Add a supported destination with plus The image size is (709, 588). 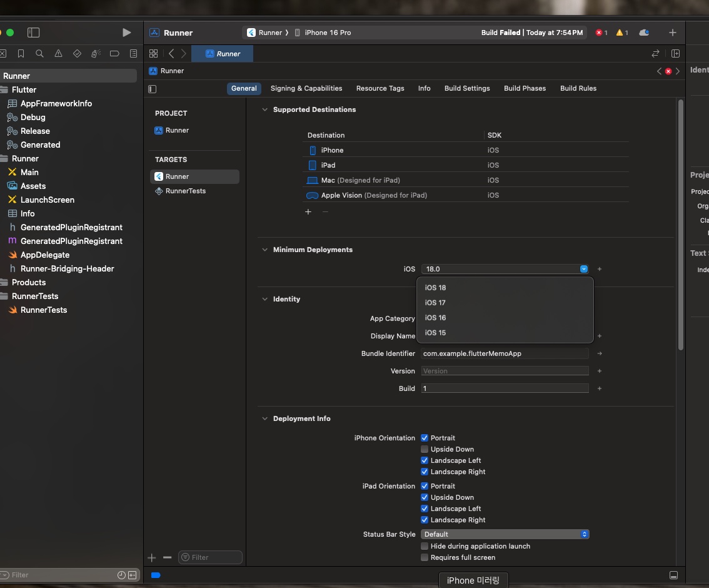point(308,211)
